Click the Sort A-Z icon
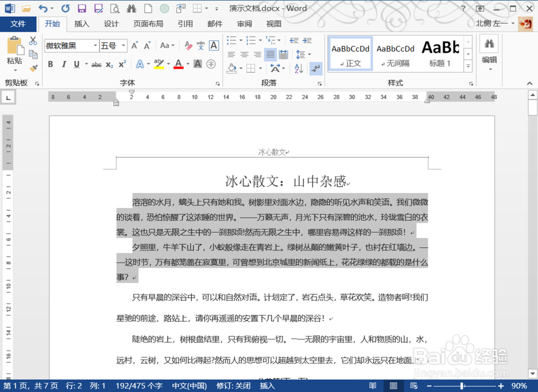The height and width of the screenshot is (392, 538). pos(299,69)
